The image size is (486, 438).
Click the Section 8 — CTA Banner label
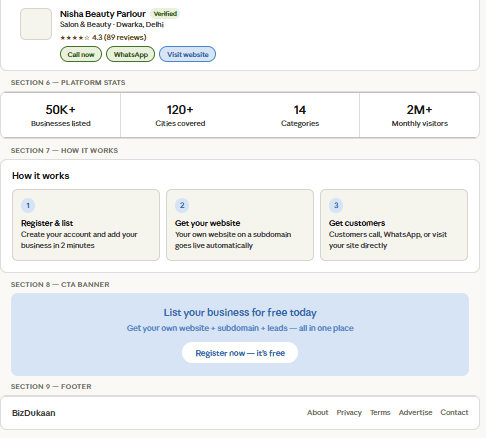pyautogui.click(x=60, y=285)
